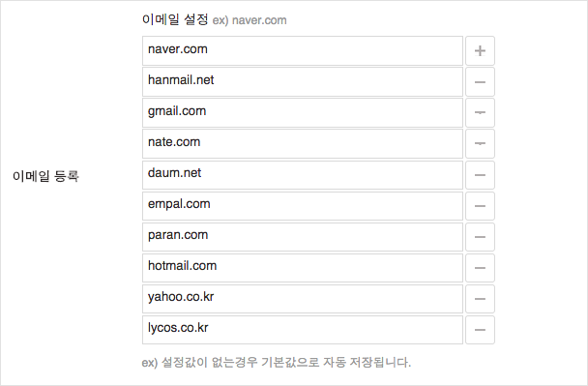
Task: Select the empal.com text field
Action: 303,206
